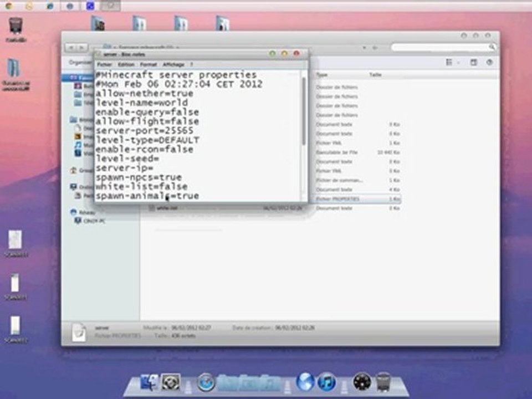Open the Finder icon in the dock

pyautogui.click(x=149, y=382)
